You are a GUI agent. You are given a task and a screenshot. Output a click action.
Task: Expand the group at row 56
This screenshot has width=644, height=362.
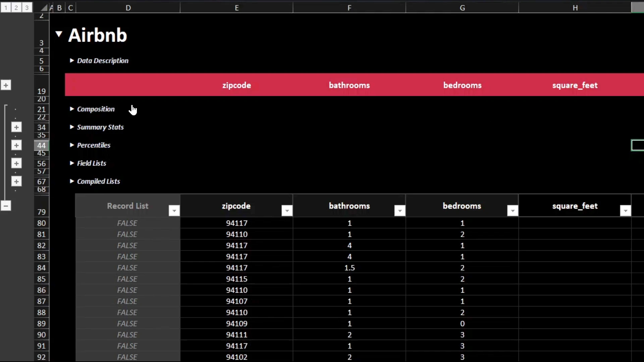click(x=16, y=164)
